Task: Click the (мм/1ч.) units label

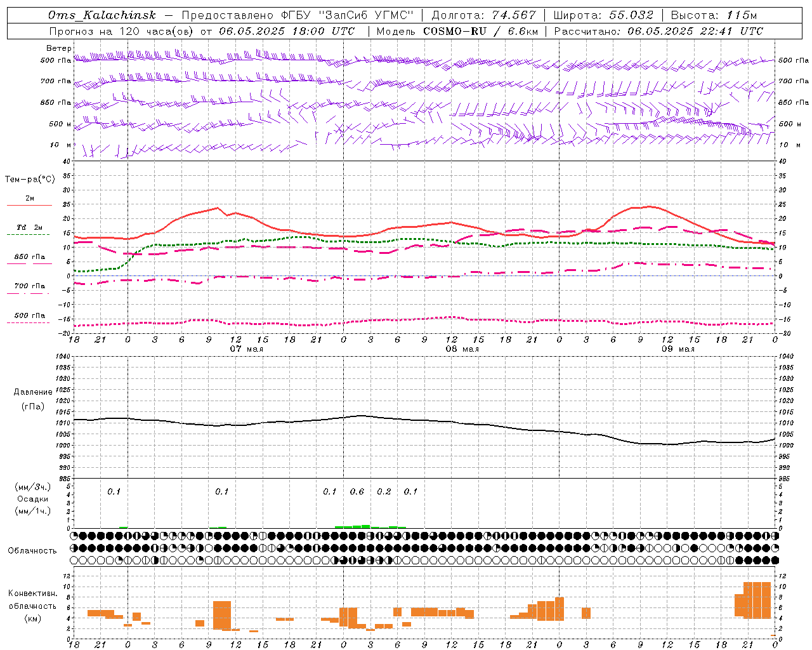Action: (33, 511)
